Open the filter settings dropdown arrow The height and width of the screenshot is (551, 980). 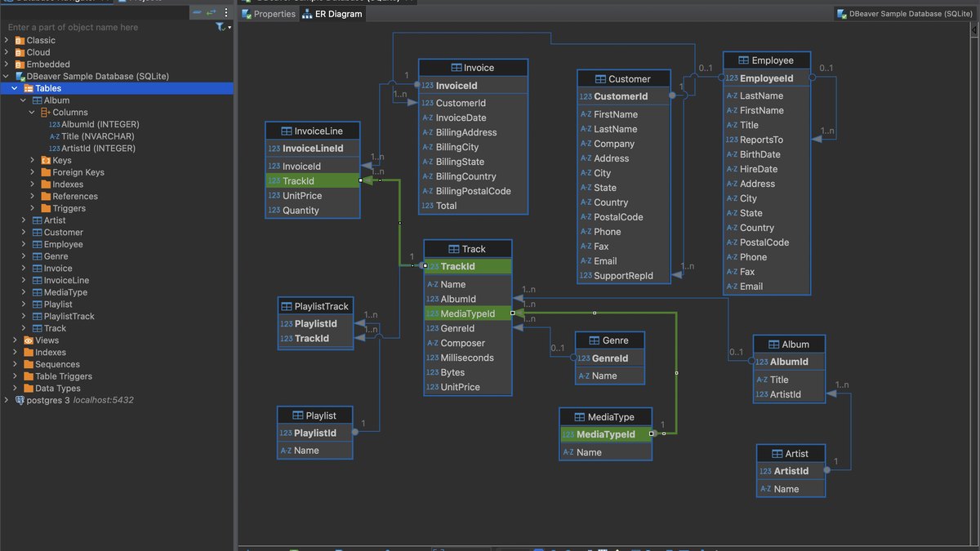click(x=229, y=28)
